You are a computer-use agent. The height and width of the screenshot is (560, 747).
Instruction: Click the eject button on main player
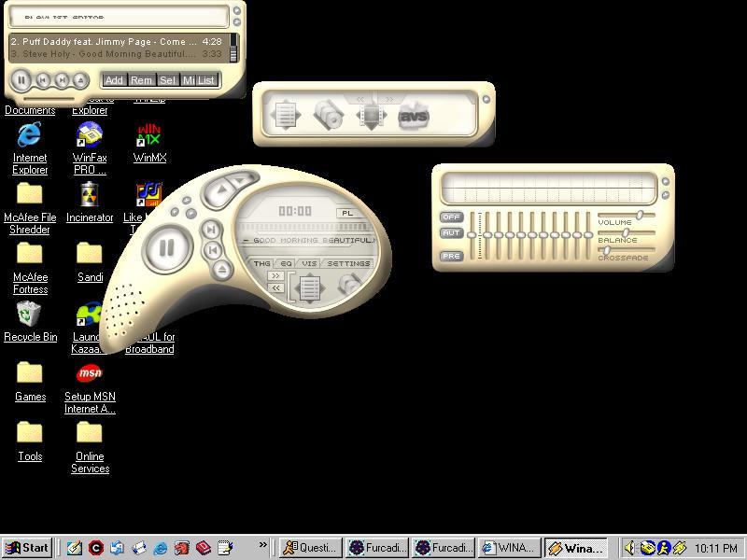pyautogui.click(x=222, y=270)
